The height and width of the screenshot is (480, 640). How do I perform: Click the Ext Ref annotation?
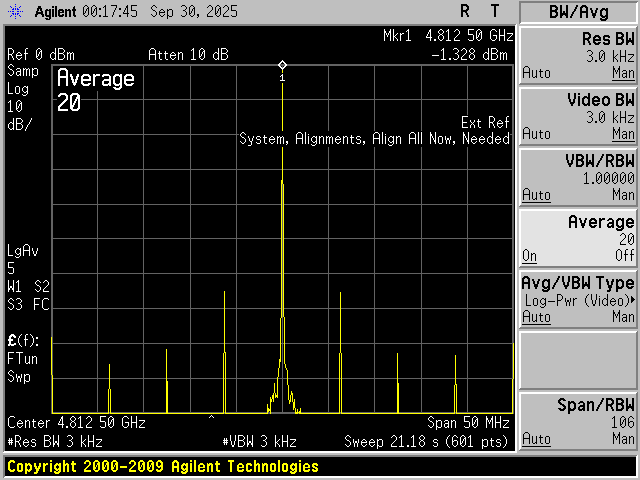click(x=485, y=122)
